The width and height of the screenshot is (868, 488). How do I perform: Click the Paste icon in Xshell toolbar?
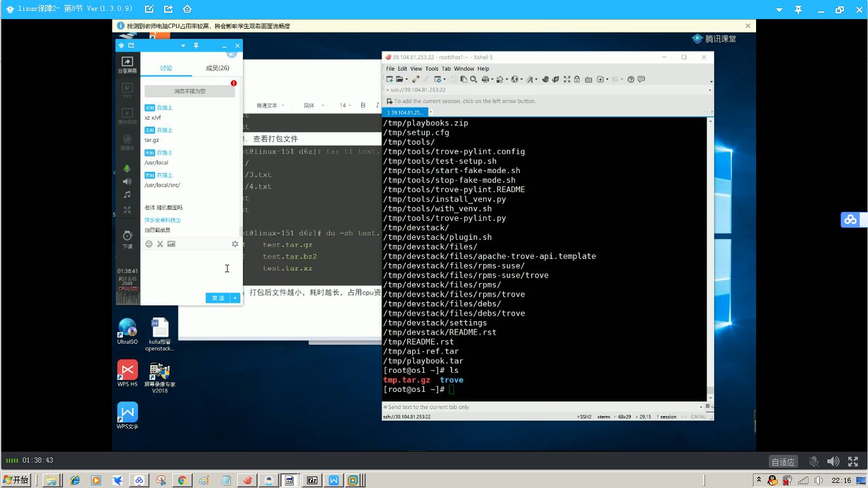464,80
